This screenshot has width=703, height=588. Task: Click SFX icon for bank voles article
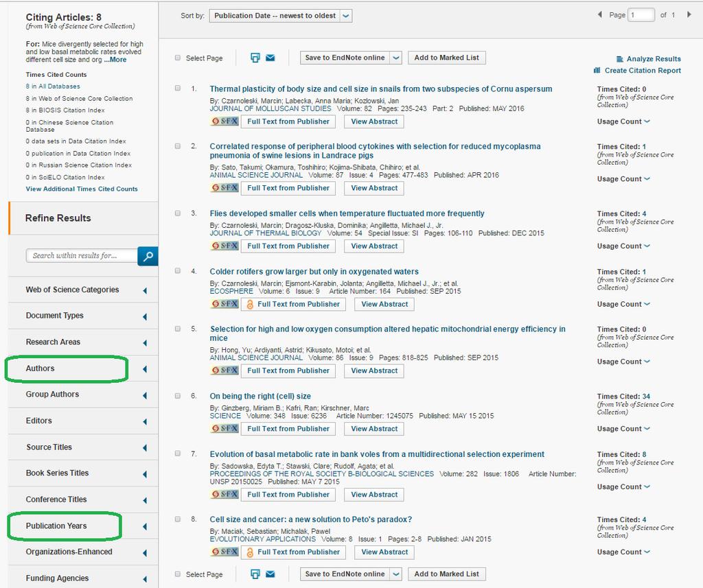[x=224, y=494]
